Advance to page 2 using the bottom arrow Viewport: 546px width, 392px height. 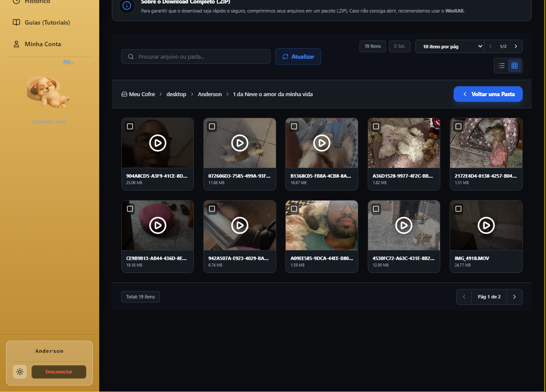tap(514, 297)
